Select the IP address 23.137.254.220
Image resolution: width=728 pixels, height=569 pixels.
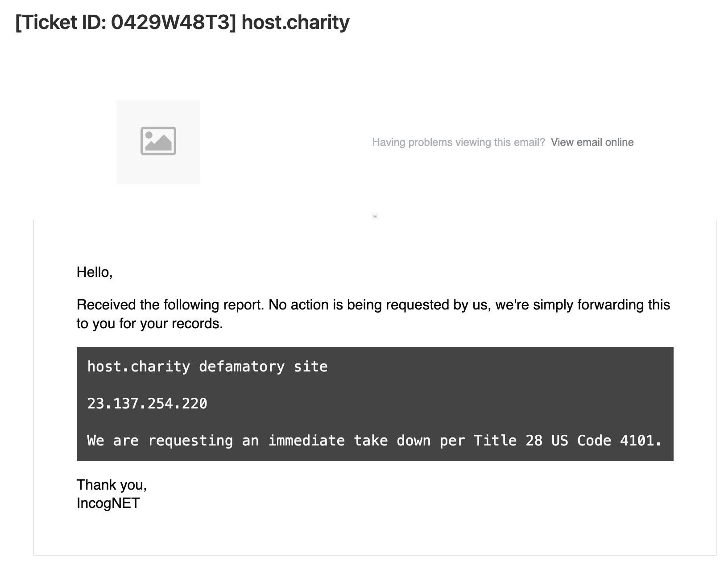tap(147, 404)
